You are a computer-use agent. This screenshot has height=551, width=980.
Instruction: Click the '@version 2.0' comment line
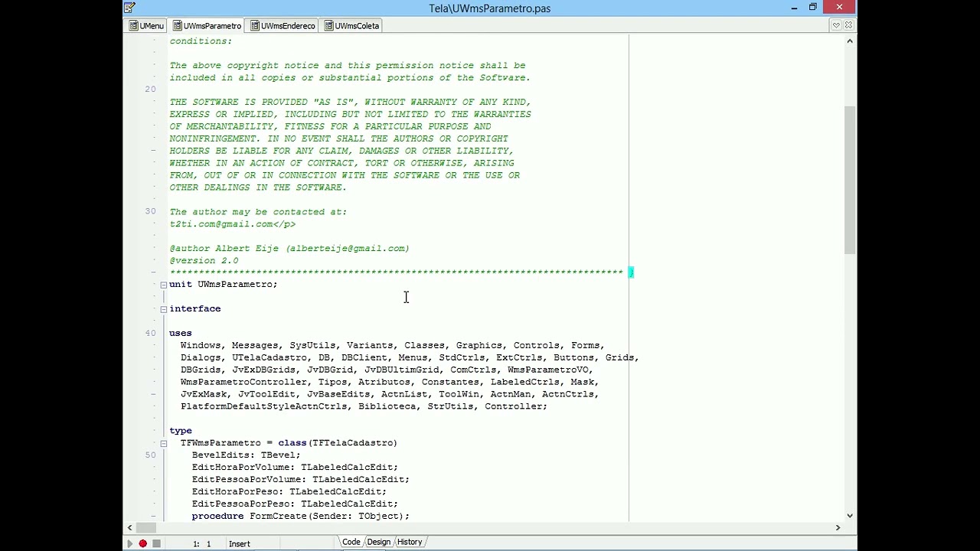[x=204, y=261]
